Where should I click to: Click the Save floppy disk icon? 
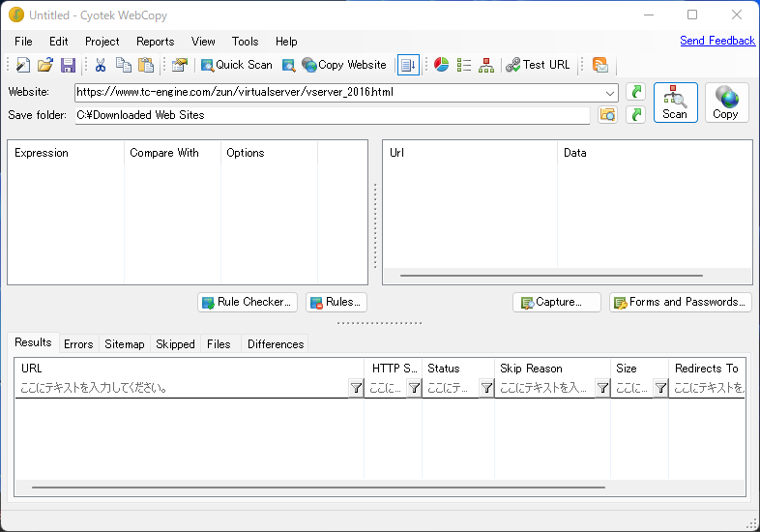pyautogui.click(x=68, y=65)
